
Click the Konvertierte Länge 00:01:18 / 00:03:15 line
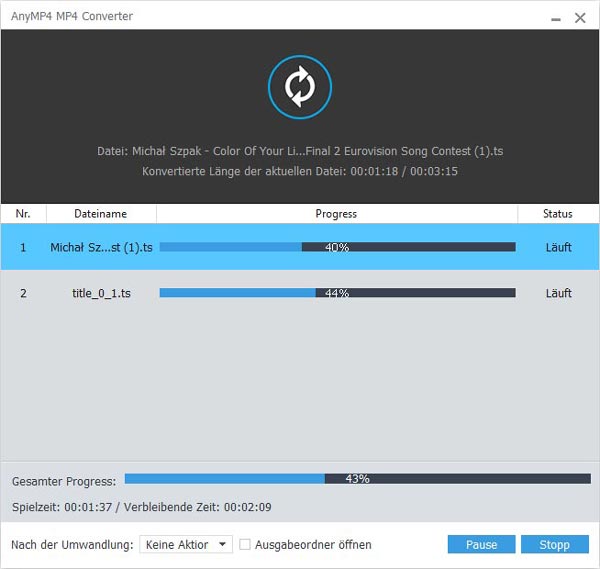coord(300,171)
